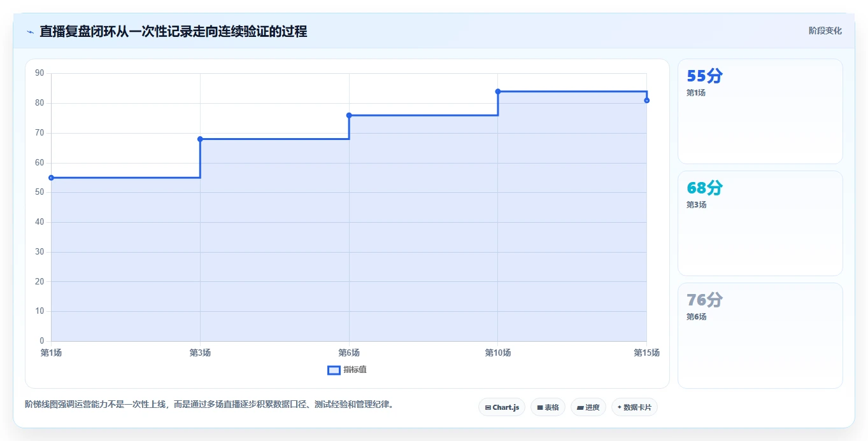Click the lightning icon beside the title

(30, 31)
